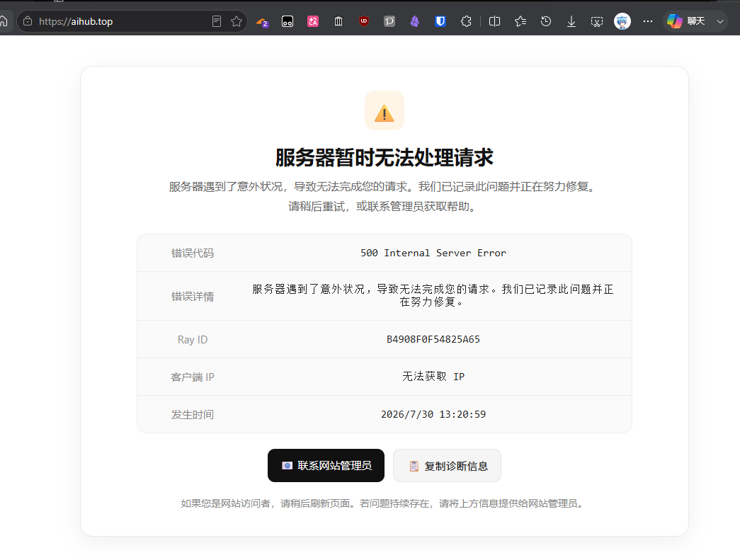Image resolution: width=740 pixels, height=560 pixels.
Task: Open the purple Obsidian-style extension
Action: [x=415, y=21]
